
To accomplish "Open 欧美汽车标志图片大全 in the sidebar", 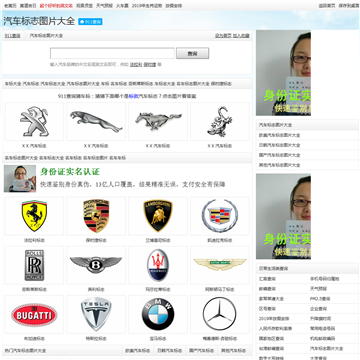I will pos(280,135).
